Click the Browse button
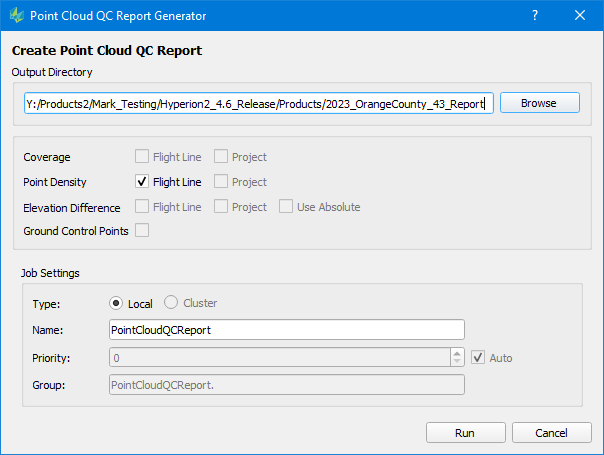This screenshot has height=455, width=604. pos(539,103)
